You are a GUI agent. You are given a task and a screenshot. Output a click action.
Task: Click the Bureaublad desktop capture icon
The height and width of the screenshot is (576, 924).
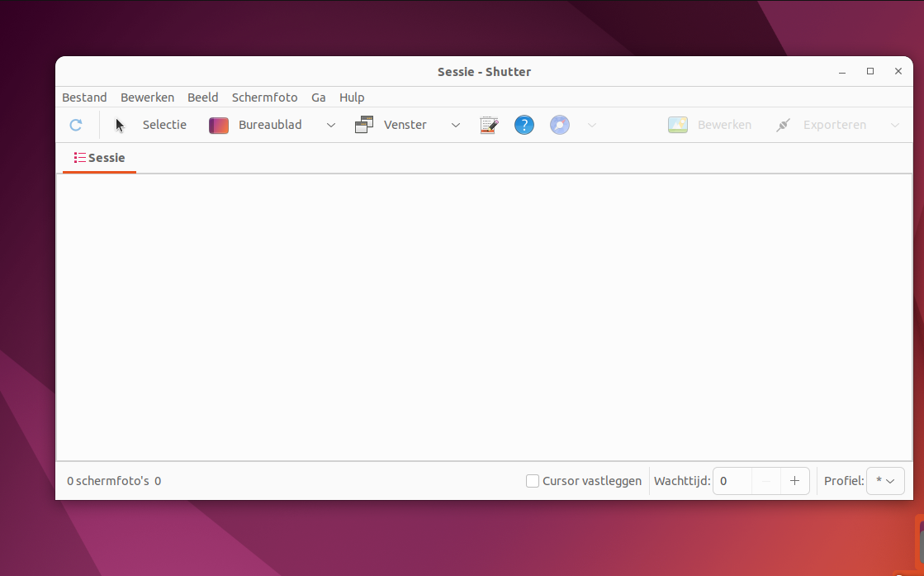click(x=219, y=125)
